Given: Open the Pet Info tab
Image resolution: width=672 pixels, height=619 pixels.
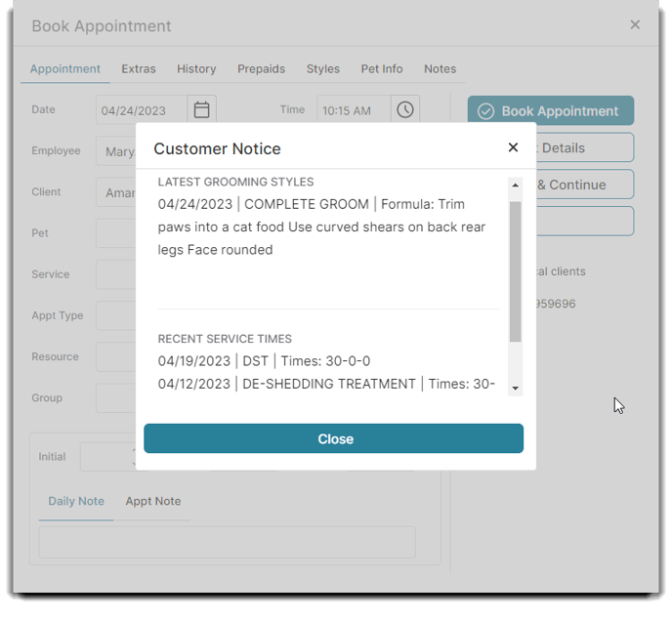Looking at the screenshot, I should [382, 69].
